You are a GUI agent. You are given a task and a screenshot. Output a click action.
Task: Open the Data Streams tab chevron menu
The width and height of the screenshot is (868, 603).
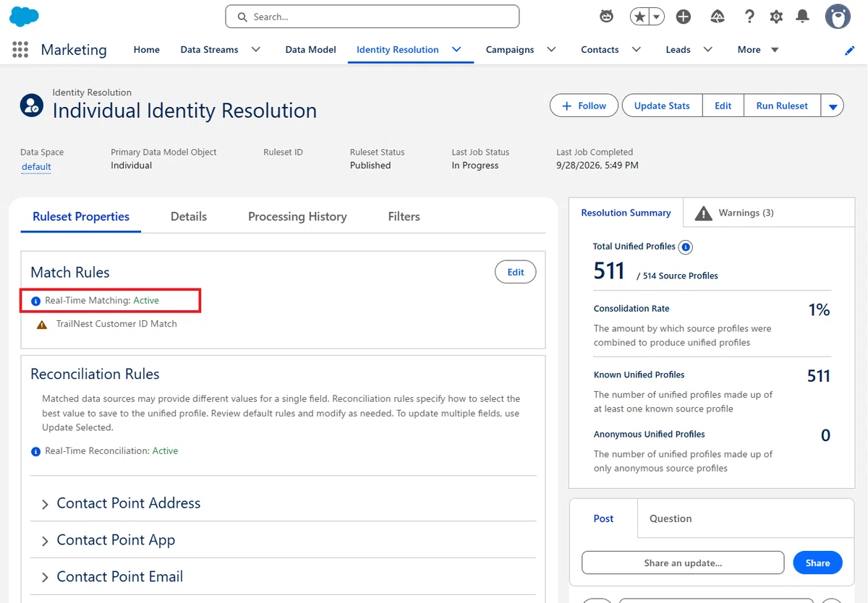pyautogui.click(x=255, y=49)
